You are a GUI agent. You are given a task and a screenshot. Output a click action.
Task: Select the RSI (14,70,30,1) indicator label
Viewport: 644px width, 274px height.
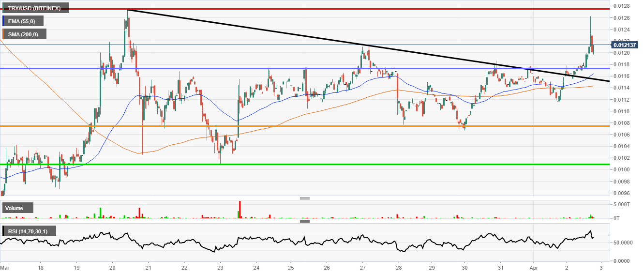point(29,231)
